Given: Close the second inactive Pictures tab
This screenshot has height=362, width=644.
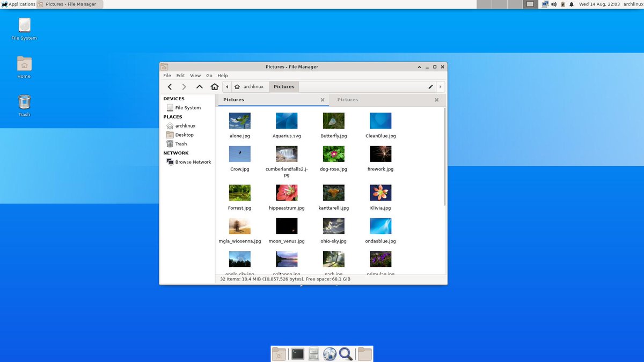Looking at the screenshot, I should 437,100.
